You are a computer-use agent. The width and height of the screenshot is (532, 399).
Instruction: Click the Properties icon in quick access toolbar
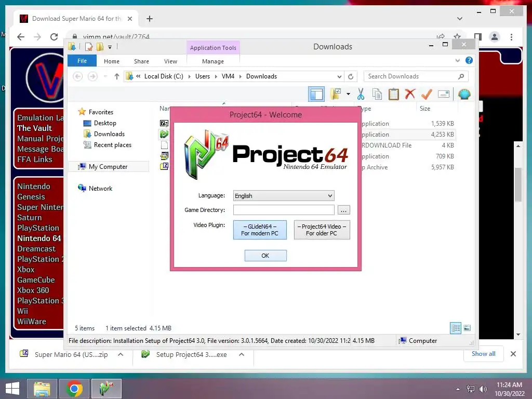coord(88,46)
